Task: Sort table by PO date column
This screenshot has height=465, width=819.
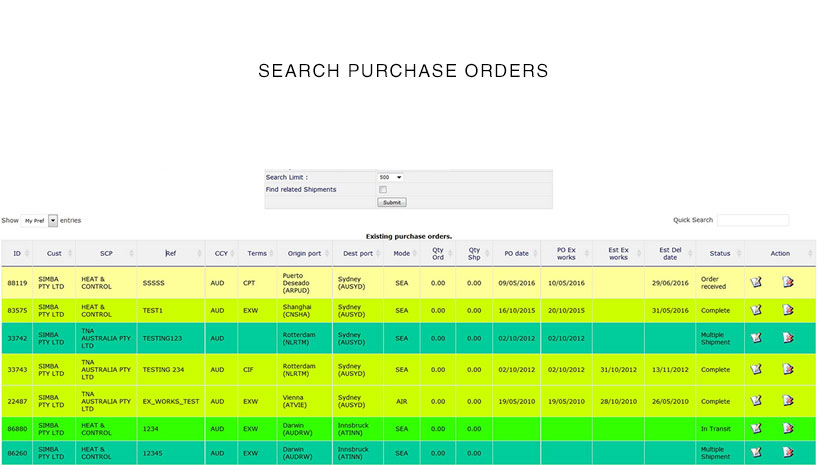Action: pyautogui.click(x=517, y=253)
